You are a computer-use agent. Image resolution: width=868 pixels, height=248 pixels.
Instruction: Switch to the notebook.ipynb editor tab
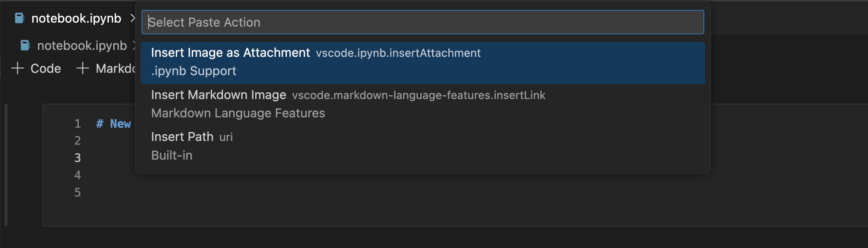coord(76,19)
